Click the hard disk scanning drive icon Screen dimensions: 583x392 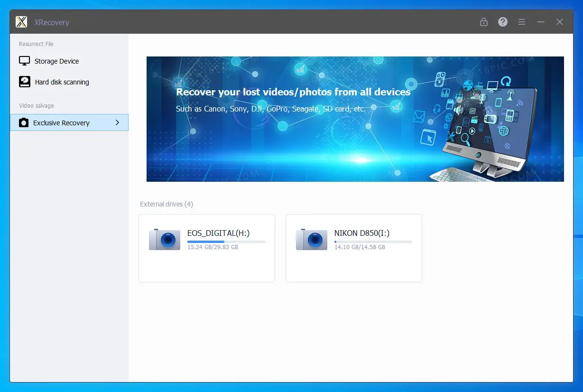pyautogui.click(x=24, y=82)
